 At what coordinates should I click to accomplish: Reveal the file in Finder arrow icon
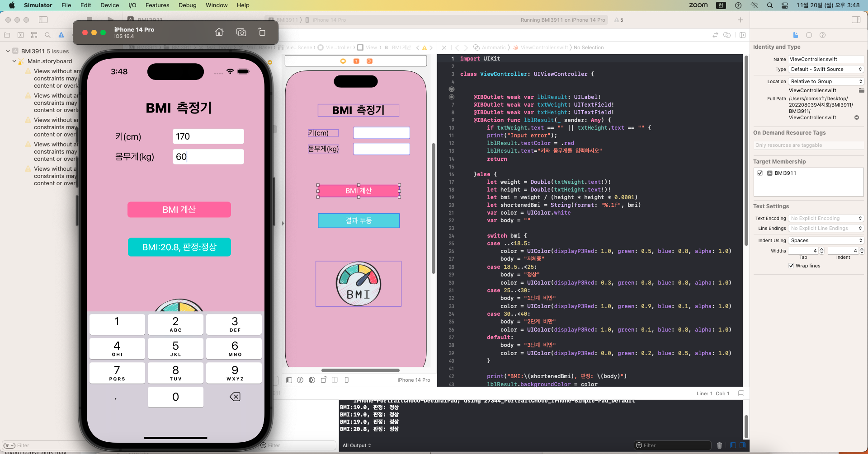tap(857, 117)
